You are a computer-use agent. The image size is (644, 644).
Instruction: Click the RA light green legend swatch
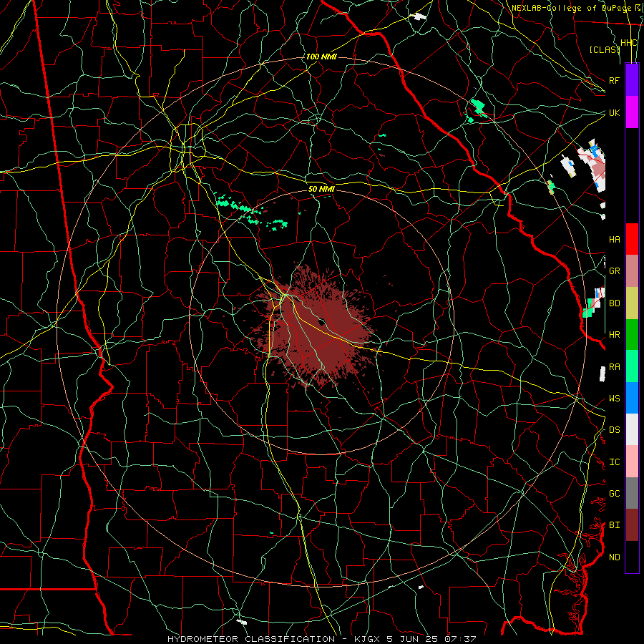pos(632,366)
